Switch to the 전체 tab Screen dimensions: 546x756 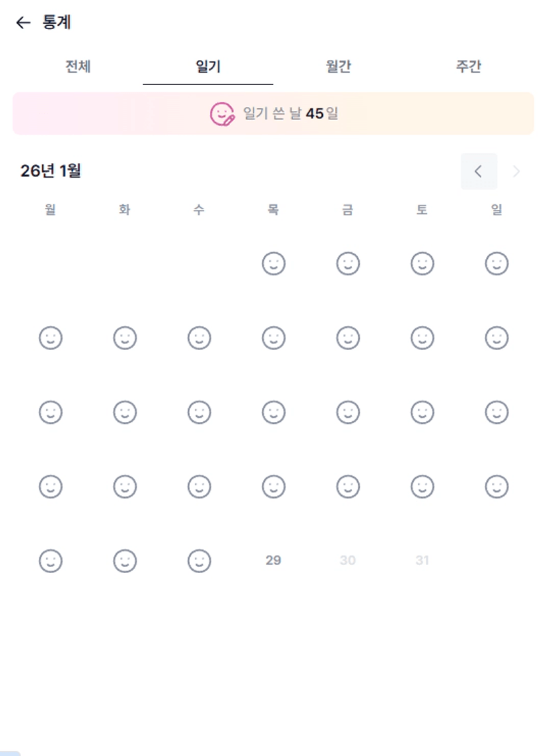coord(78,67)
